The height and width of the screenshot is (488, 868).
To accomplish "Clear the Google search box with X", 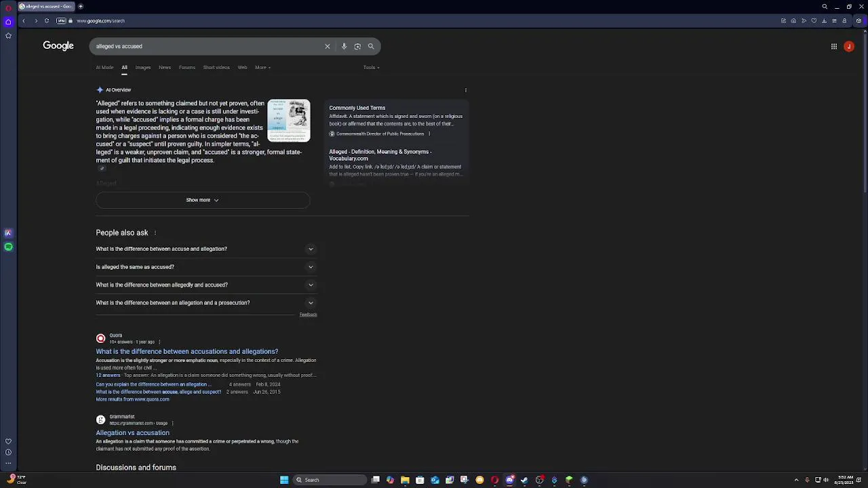I will coord(327,46).
